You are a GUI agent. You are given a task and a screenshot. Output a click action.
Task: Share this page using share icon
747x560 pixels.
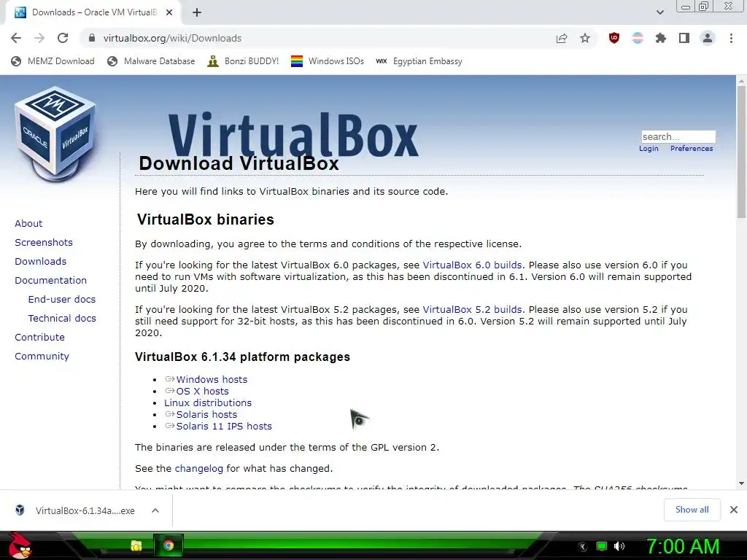562,38
